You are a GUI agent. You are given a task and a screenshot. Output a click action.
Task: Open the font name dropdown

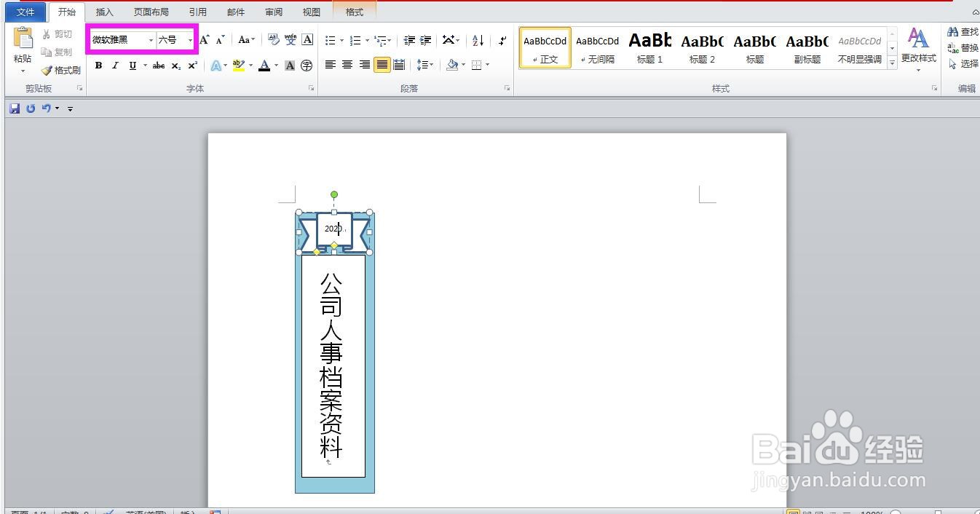tap(150, 40)
